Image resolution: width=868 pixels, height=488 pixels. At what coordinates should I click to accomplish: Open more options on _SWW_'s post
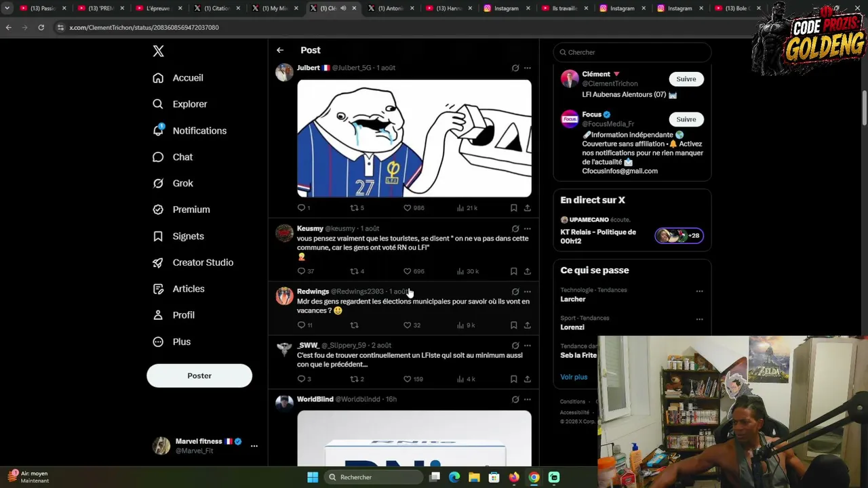pyautogui.click(x=528, y=346)
